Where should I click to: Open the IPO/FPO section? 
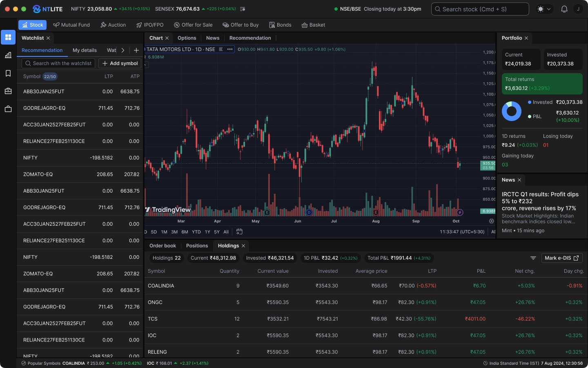coord(150,25)
